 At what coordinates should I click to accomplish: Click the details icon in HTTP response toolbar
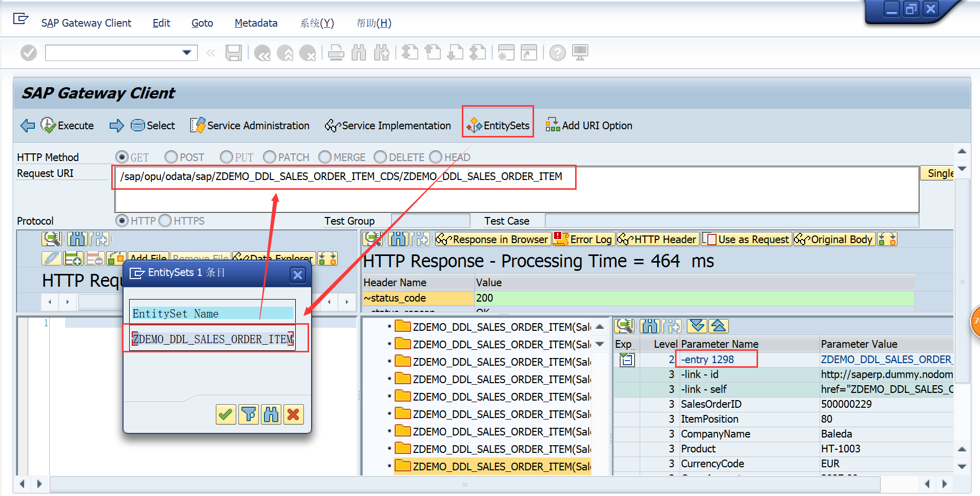click(373, 239)
